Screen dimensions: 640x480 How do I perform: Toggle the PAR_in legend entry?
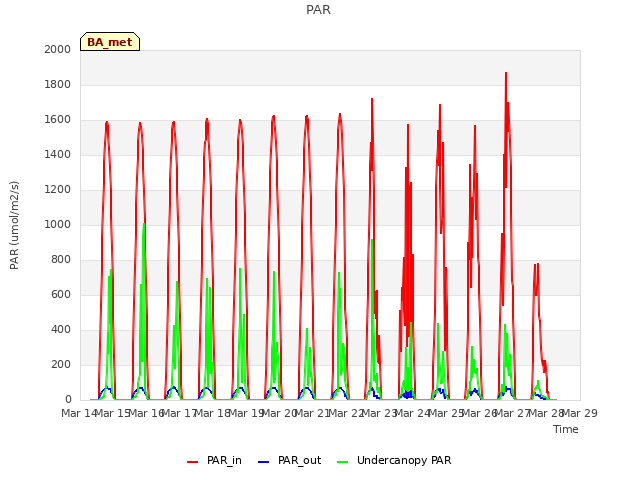tap(214, 460)
